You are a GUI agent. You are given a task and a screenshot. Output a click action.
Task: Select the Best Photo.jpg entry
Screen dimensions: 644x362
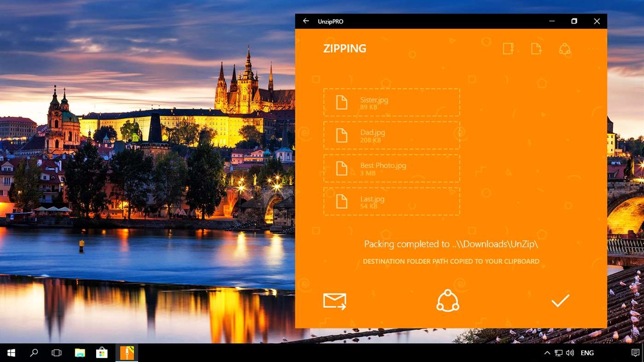click(392, 168)
